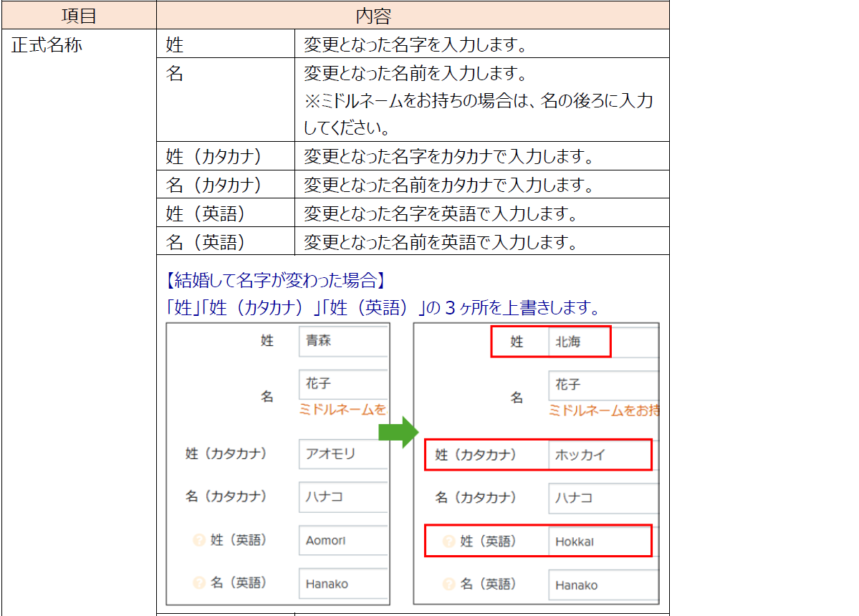
Task: Click the Aomori English surname field
Action: [x=343, y=541]
